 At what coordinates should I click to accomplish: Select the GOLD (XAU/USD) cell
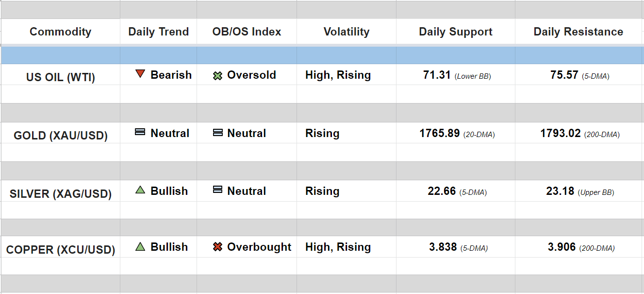[60, 136]
